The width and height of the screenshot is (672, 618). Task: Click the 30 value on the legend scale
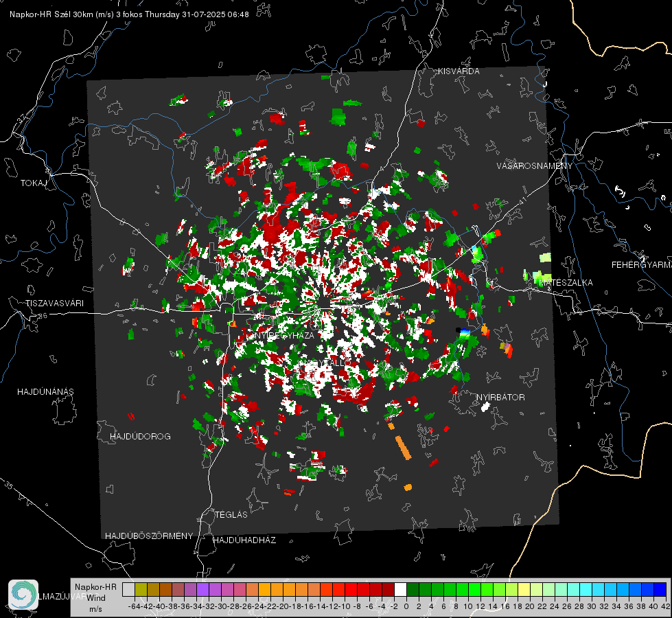(x=592, y=606)
